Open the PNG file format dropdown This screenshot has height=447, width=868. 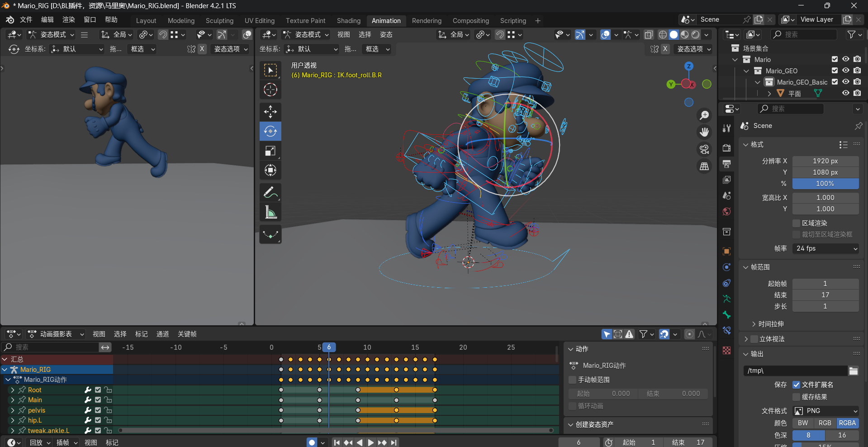point(825,411)
